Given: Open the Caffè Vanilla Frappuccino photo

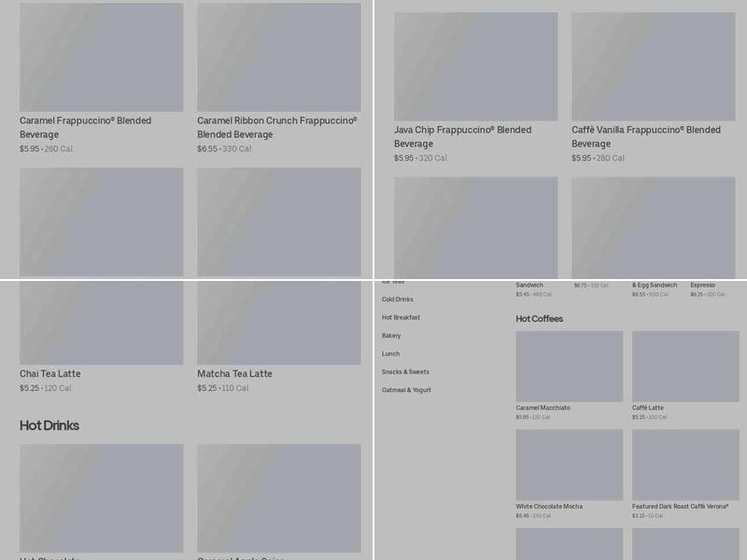Looking at the screenshot, I should click(x=653, y=66).
